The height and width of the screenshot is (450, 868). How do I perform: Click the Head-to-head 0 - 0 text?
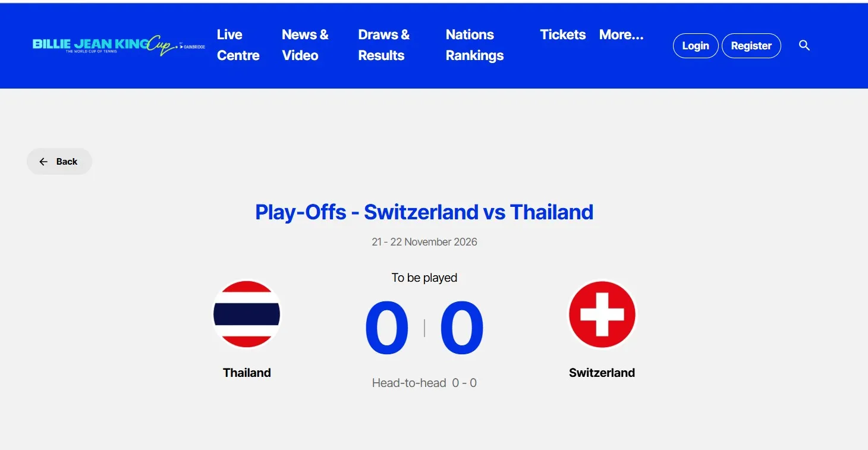tap(424, 383)
